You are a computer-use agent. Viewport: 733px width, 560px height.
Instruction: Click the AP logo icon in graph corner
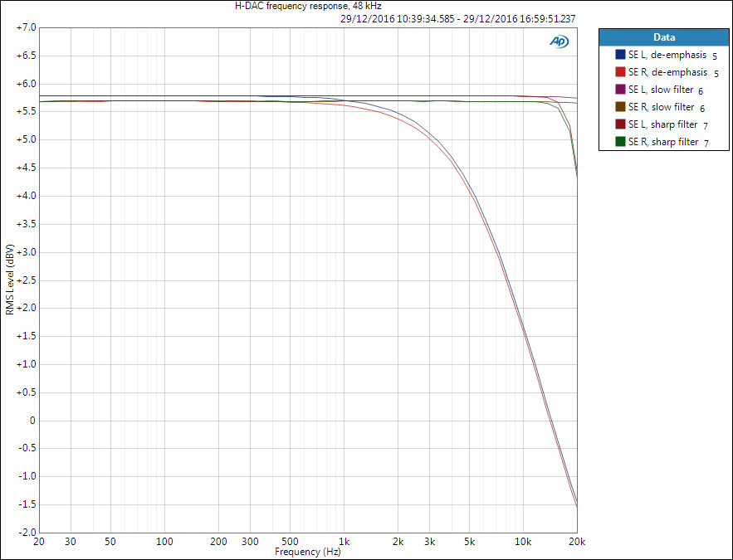click(560, 41)
